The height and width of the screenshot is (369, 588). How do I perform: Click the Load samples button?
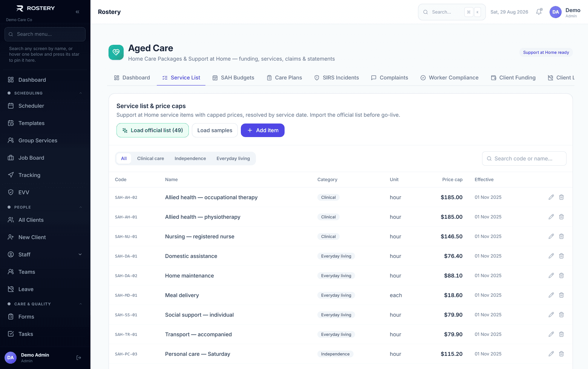point(215,130)
